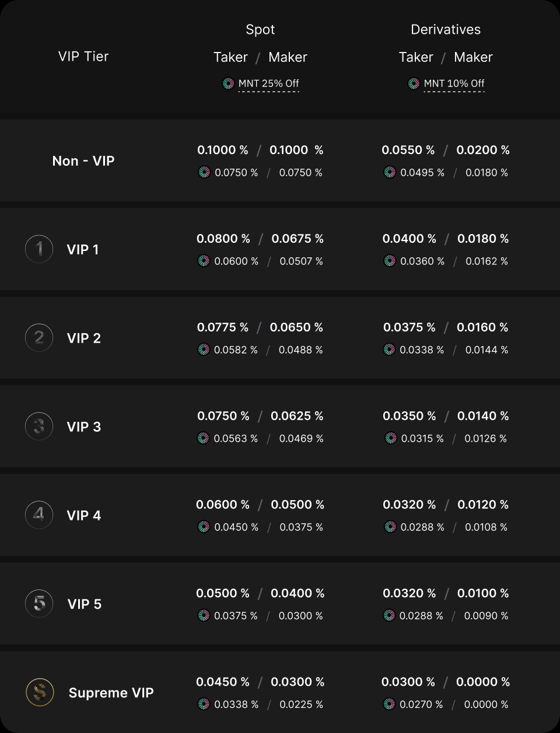
Task: Click MNT icon beside VIP 1 derivatives 0.0360 %
Action: click(390, 261)
